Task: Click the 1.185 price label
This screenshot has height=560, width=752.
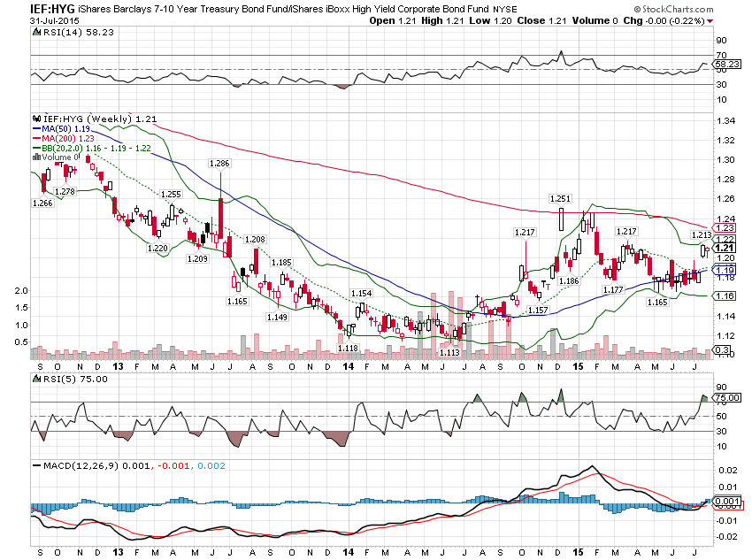Action: tap(281, 262)
